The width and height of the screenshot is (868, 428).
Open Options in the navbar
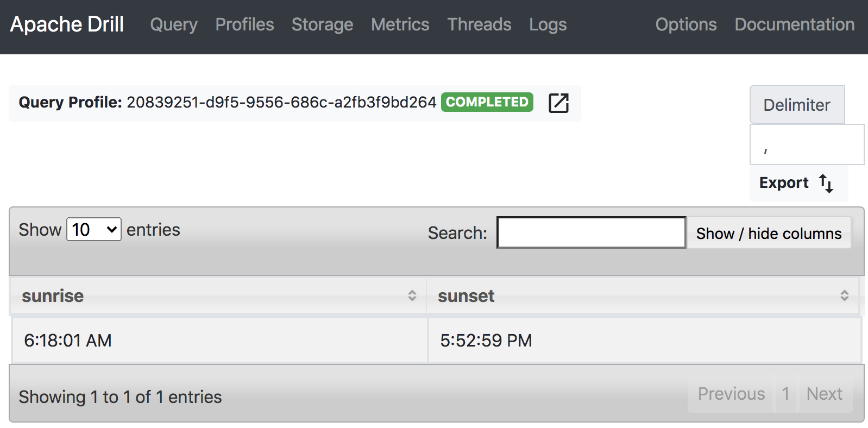[x=686, y=24]
